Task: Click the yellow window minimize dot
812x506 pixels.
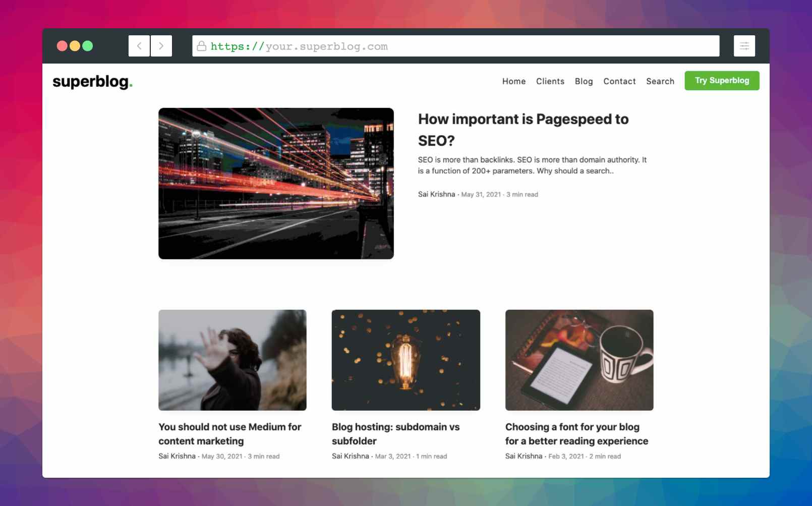Action: pos(75,46)
